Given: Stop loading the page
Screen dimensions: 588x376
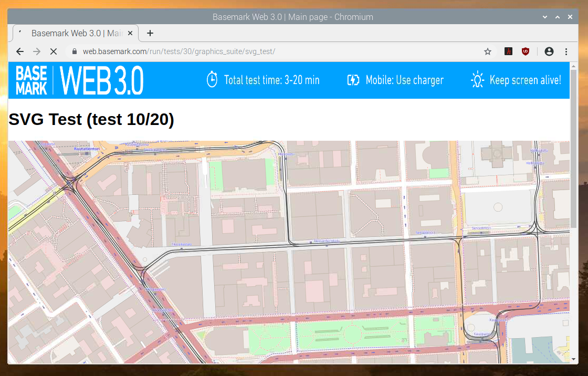Looking at the screenshot, I should pos(53,51).
